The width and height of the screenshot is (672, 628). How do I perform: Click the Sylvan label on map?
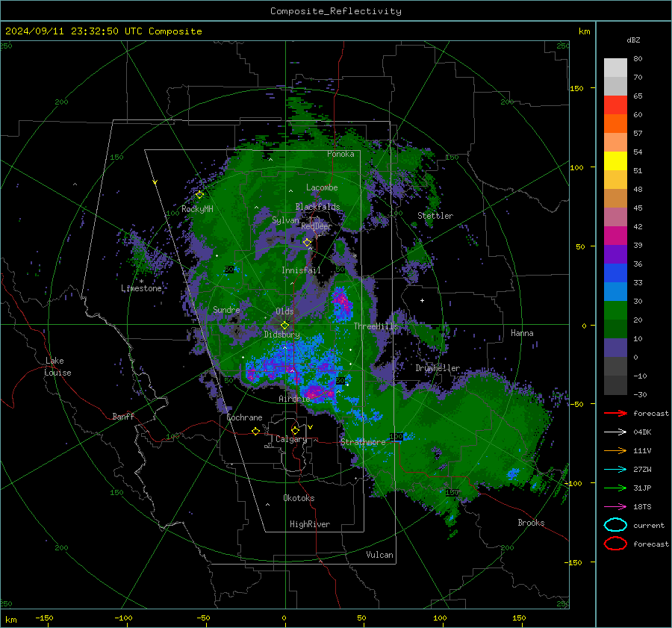285,220
